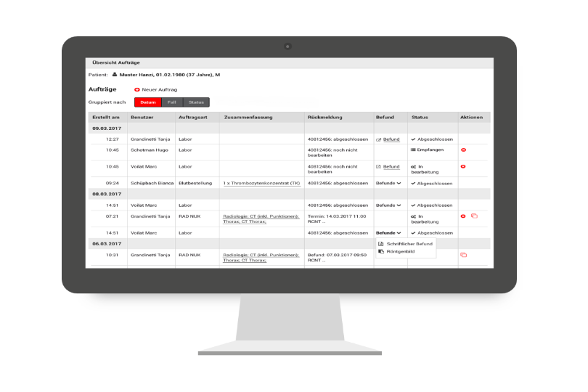This screenshot has height=392, width=588.
Task: Collapse the open Befunde dropdown above the menu
Action: pyautogui.click(x=388, y=233)
